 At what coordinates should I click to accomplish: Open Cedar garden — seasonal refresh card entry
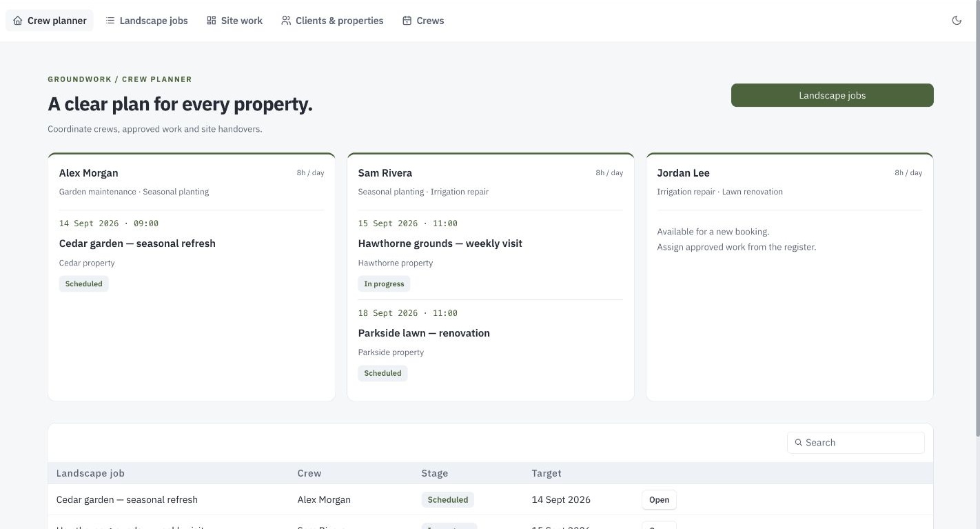pyautogui.click(x=137, y=243)
